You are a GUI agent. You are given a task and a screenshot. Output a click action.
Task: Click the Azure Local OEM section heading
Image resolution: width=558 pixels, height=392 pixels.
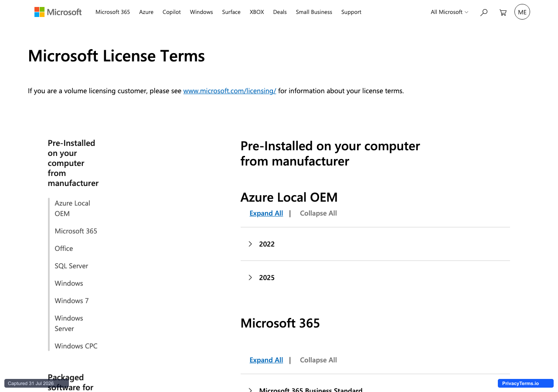pos(289,197)
